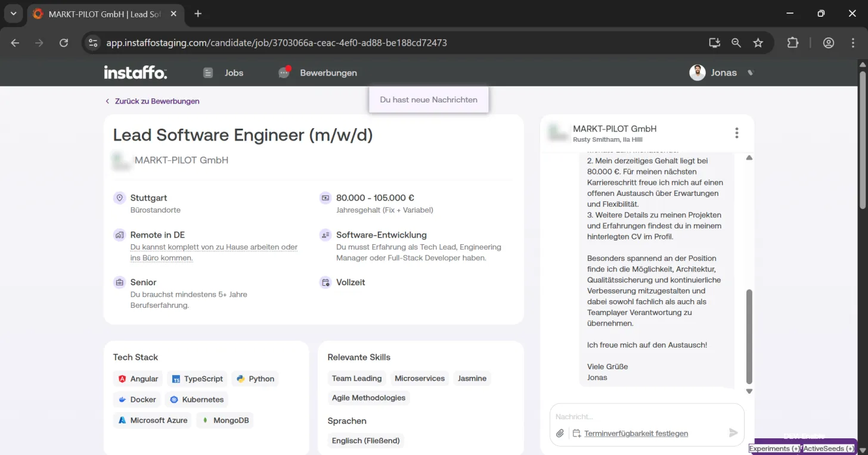Click the Jasmine skill tag
Viewport: 868px width, 455px height.
(472, 378)
